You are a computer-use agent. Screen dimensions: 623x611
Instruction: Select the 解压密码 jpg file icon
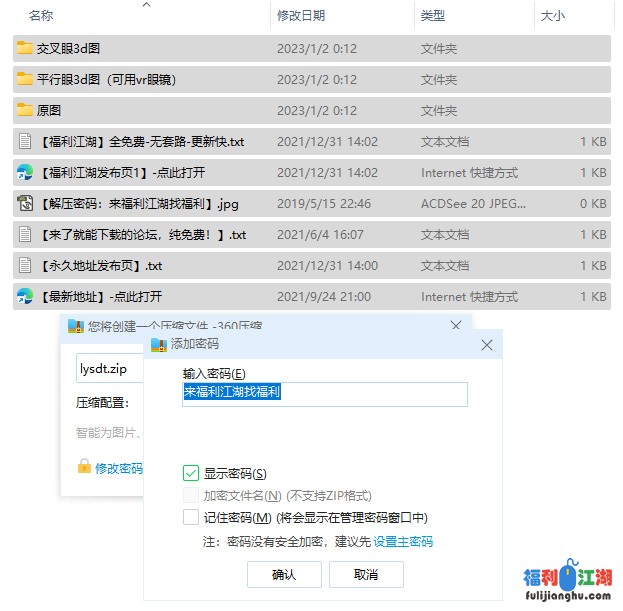[25, 203]
